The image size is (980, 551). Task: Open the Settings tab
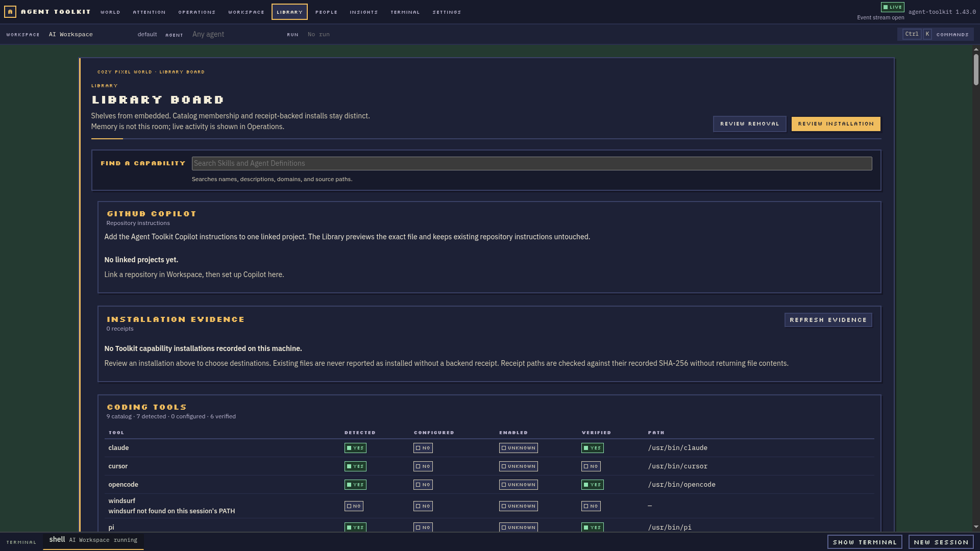coord(447,12)
